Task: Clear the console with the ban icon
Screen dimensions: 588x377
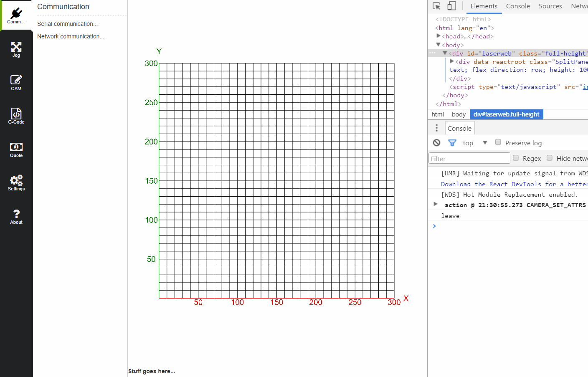Action: click(437, 143)
